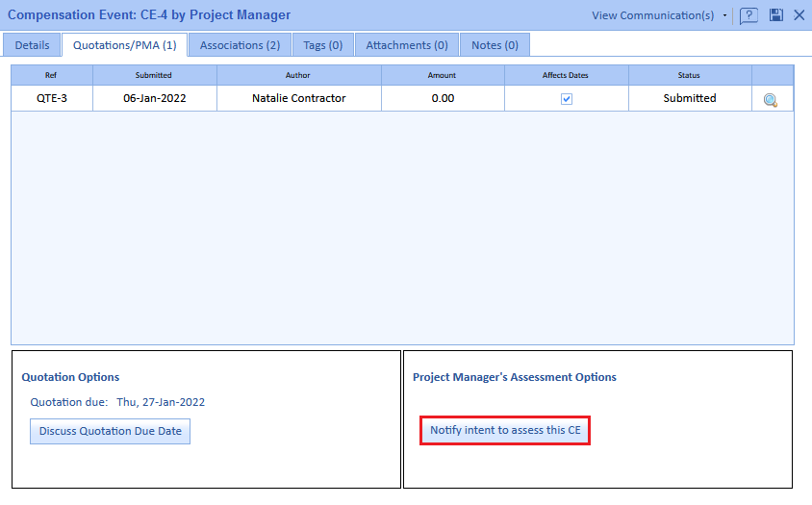Close the Compensation Event dialog
812x505 pixels.
799,15
